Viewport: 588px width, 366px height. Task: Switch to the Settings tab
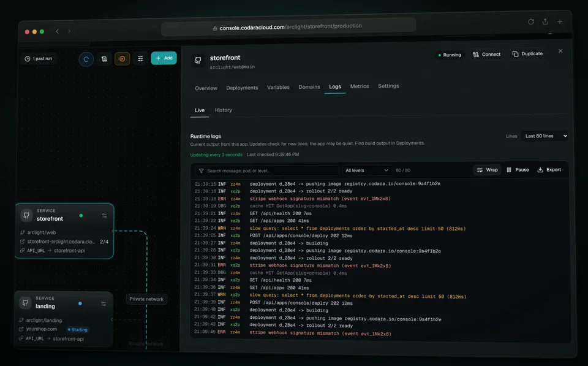tap(388, 86)
